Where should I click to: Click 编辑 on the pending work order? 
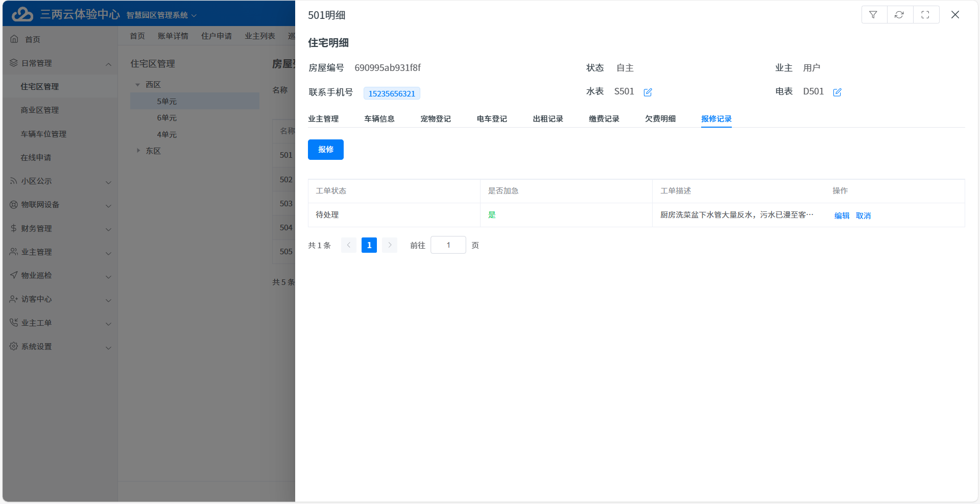[842, 215]
